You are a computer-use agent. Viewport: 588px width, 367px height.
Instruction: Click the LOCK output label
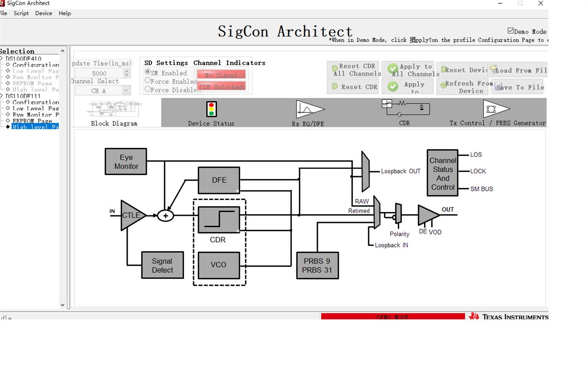(x=478, y=171)
